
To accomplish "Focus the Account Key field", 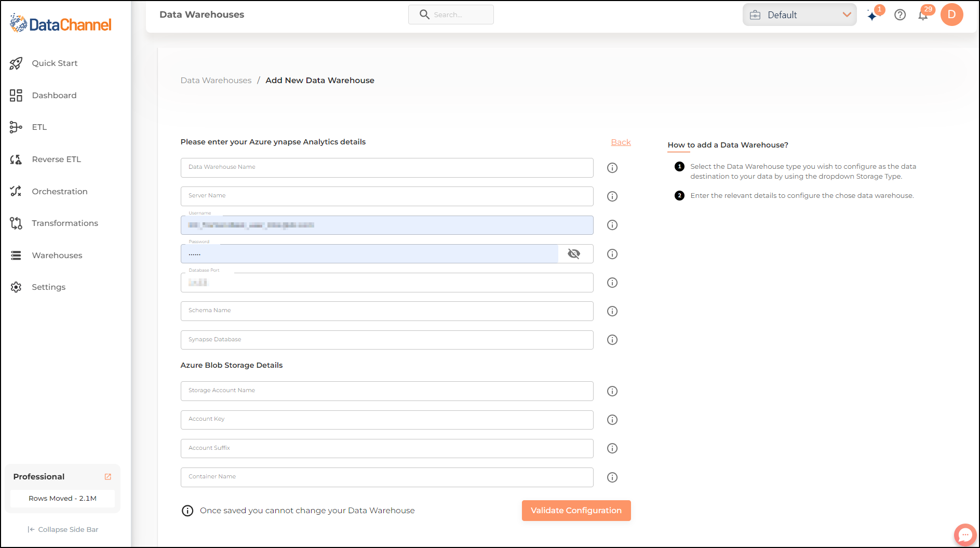I will pyautogui.click(x=387, y=420).
